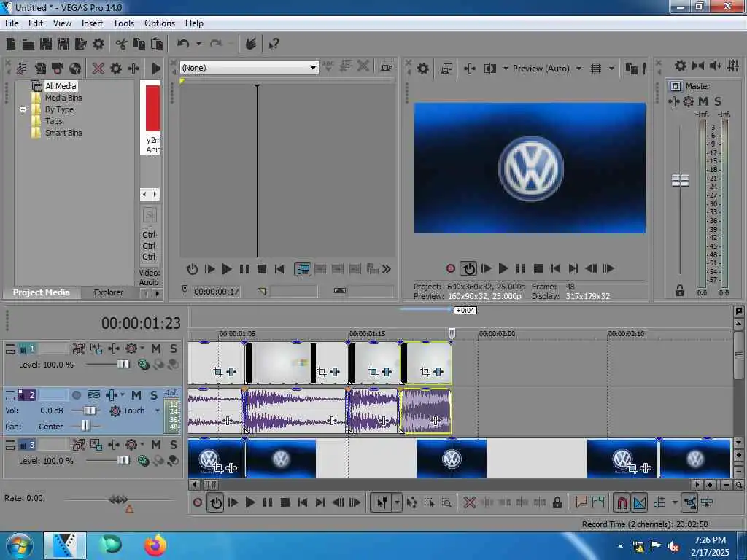Image resolution: width=747 pixels, height=560 pixels.
Task: Open the Tools menu
Action: point(123,23)
